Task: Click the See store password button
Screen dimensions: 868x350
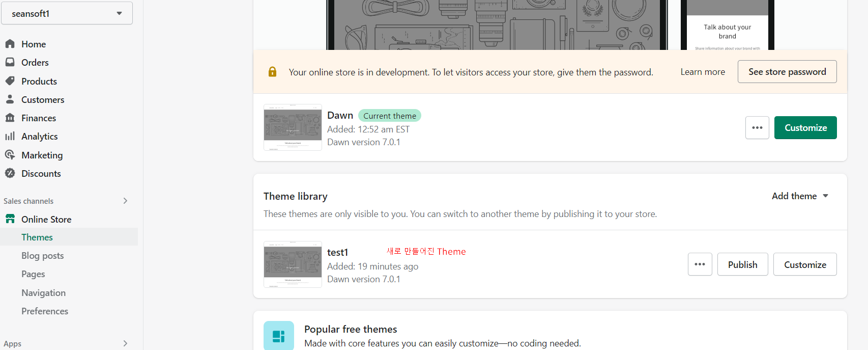Action: (787, 72)
